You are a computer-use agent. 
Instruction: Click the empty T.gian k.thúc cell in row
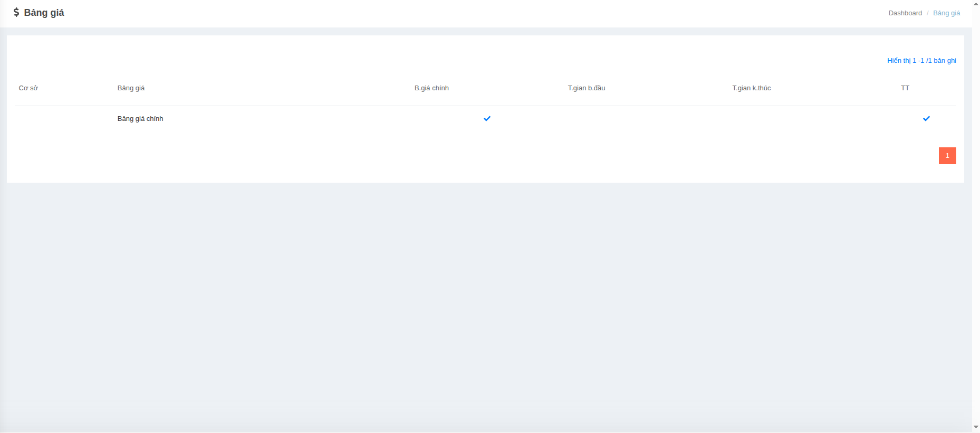(x=751, y=119)
